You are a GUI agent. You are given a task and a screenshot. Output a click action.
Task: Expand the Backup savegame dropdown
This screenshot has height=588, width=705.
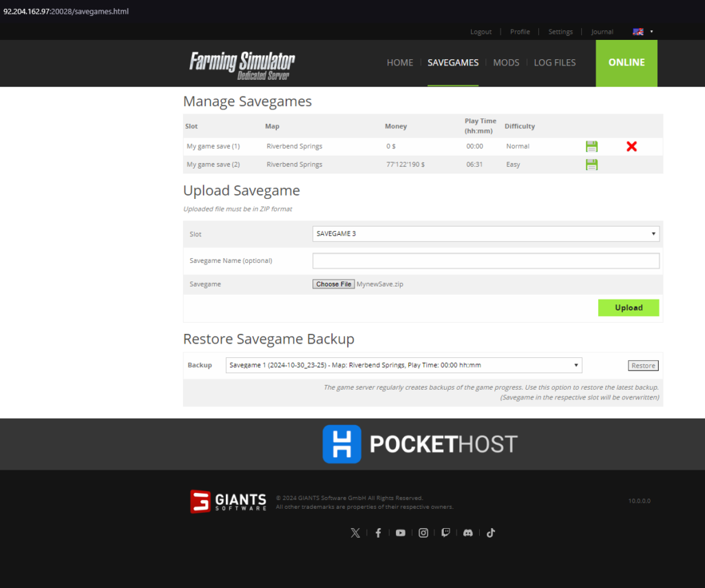coord(403,365)
